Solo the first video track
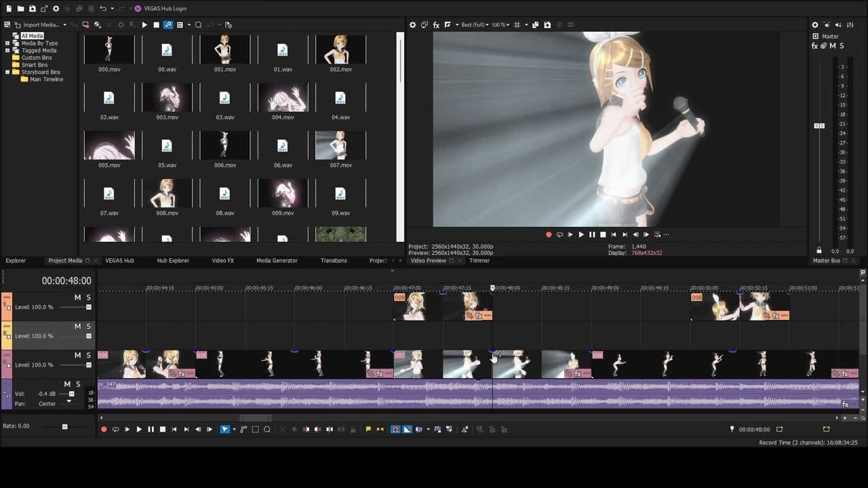Viewport: 868px width, 488px height. click(x=88, y=298)
